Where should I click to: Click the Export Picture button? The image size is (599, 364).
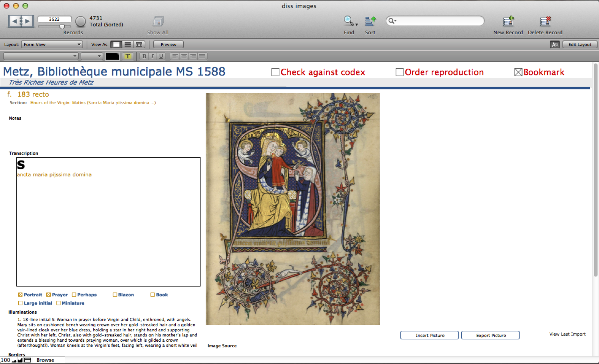click(491, 336)
